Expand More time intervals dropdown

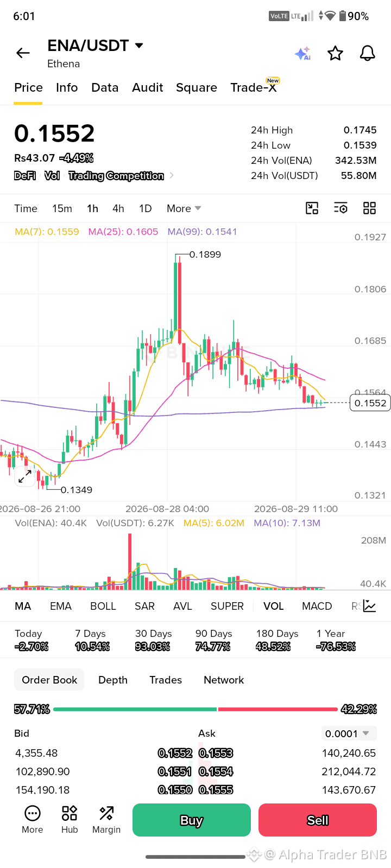pyautogui.click(x=184, y=208)
